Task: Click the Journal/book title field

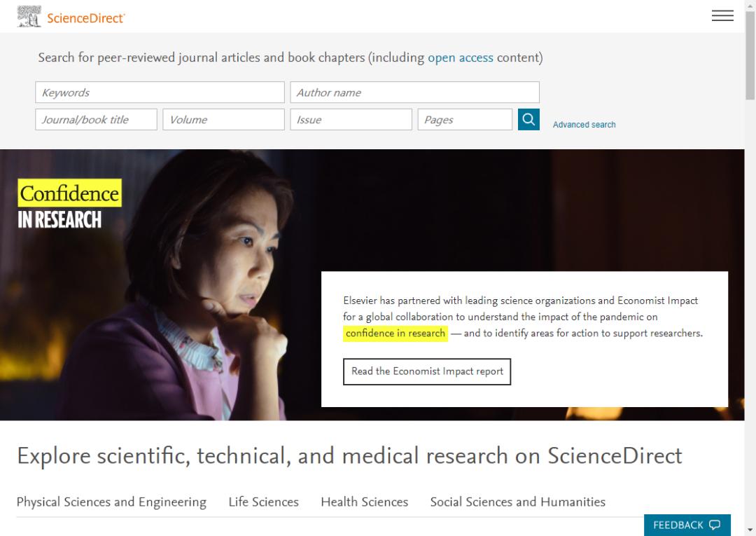Action: (x=96, y=120)
